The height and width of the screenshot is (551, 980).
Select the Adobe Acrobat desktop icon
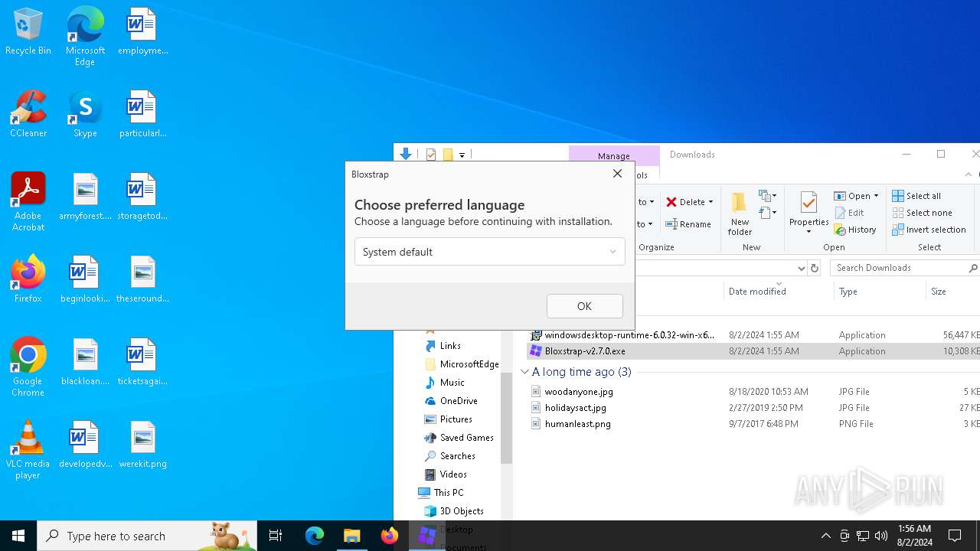coord(28,202)
